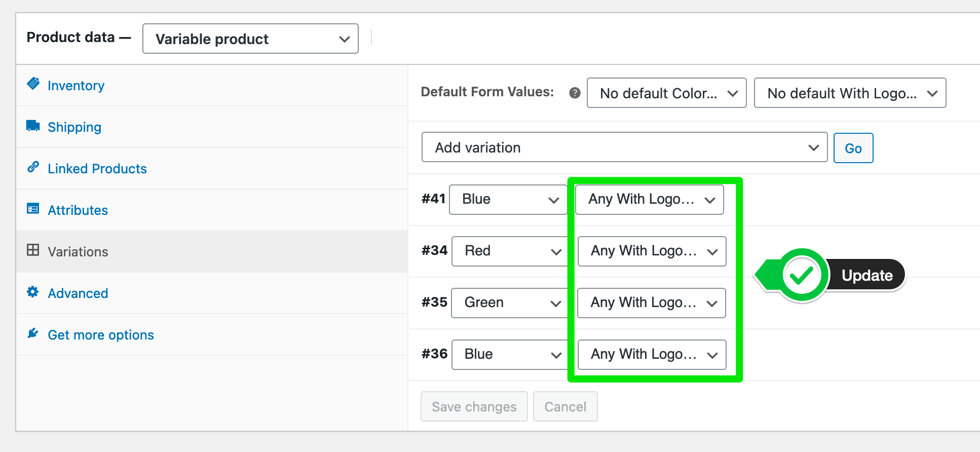Select the Attributes list icon
This screenshot has width=980, height=452.
pos(33,209)
